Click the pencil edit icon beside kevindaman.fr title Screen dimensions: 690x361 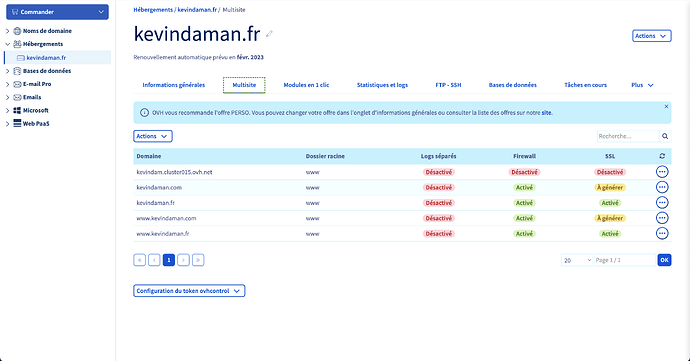pyautogui.click(x=269, y=34)
